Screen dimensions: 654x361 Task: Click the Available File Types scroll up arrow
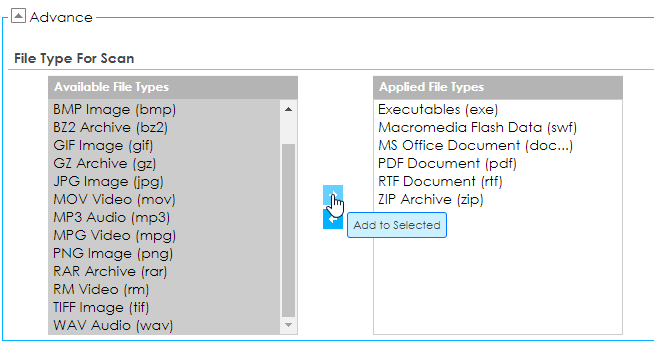[288, 110]
